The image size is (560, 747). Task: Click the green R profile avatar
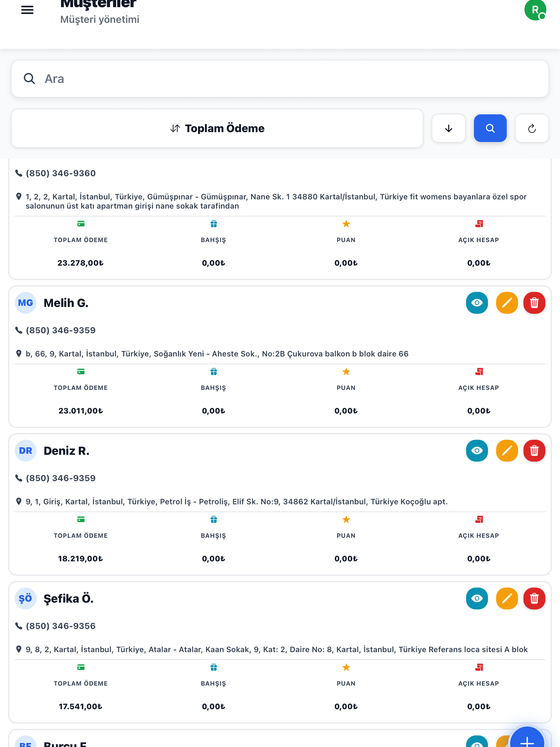click(535, 10)
